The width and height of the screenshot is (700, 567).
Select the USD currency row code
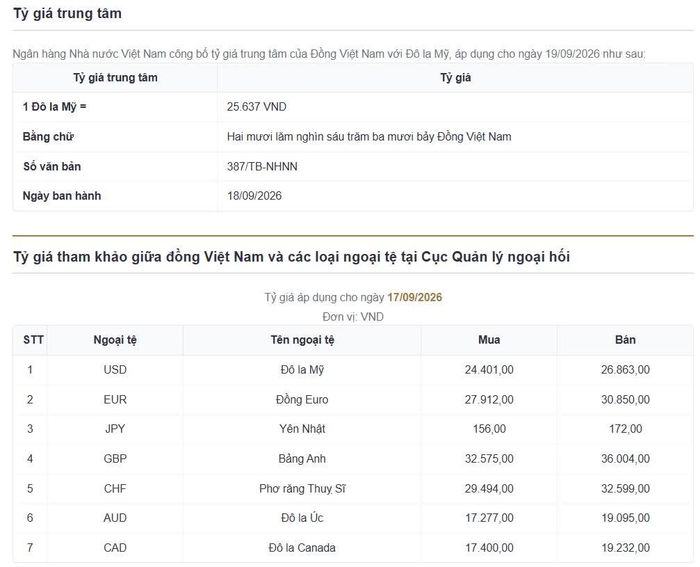[115, 370]
